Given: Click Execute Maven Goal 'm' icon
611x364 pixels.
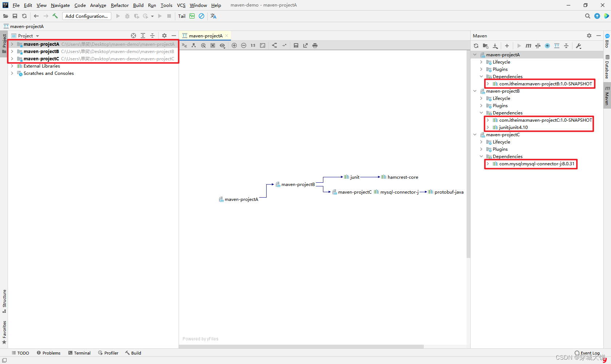Looking at the screenshot, I should click(x=528, y=46).
